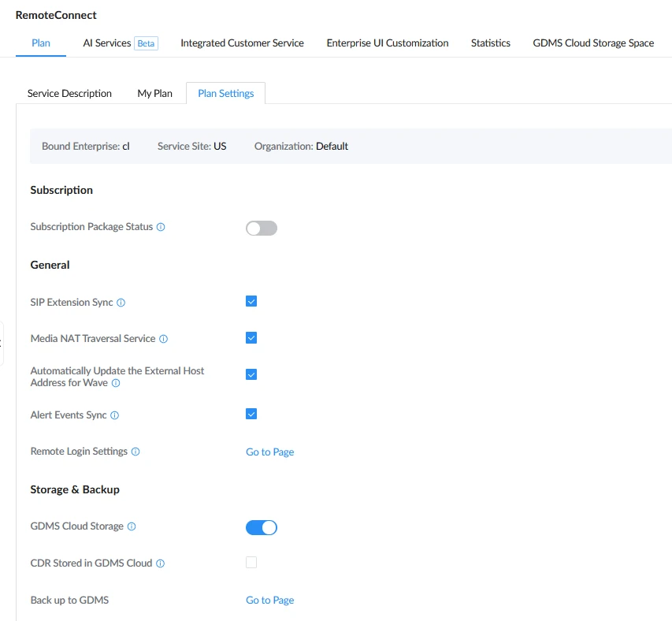
Task: Click the SIP Extension Sync label
Action: (72, 302)
